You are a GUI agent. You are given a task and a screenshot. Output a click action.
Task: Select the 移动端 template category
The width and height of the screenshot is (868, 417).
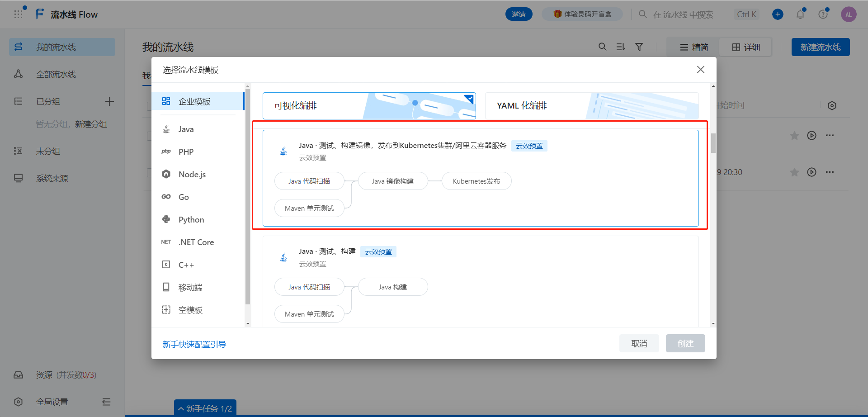coord(198,288)
